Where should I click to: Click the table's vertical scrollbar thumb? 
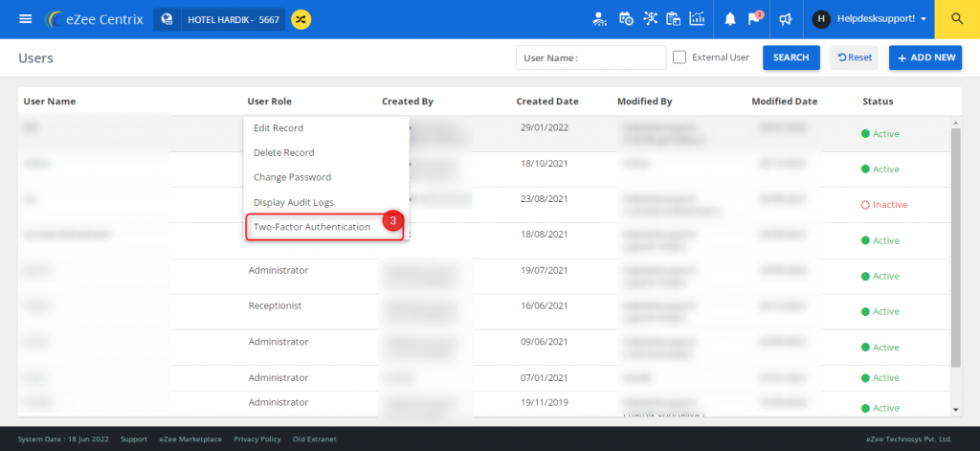955,247
